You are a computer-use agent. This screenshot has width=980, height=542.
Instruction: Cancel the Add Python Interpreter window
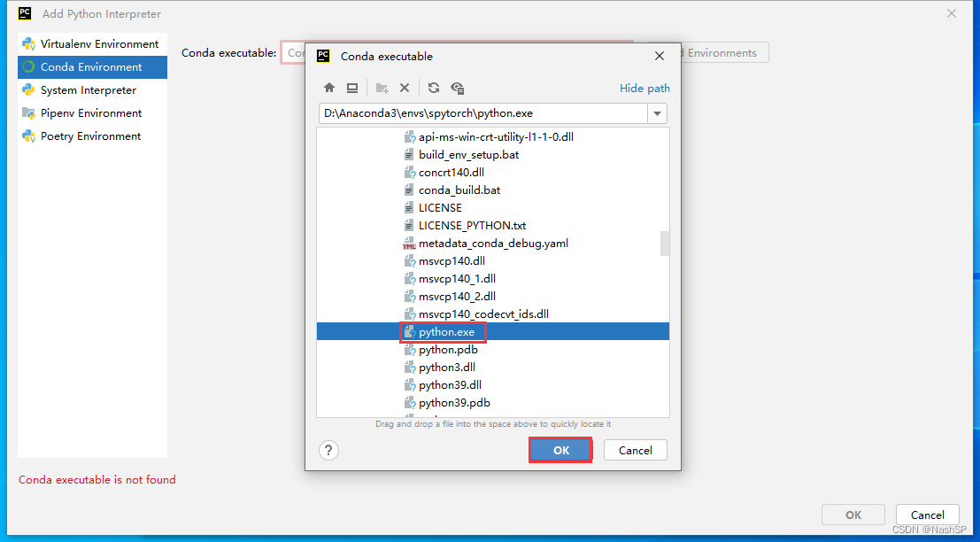928,515
